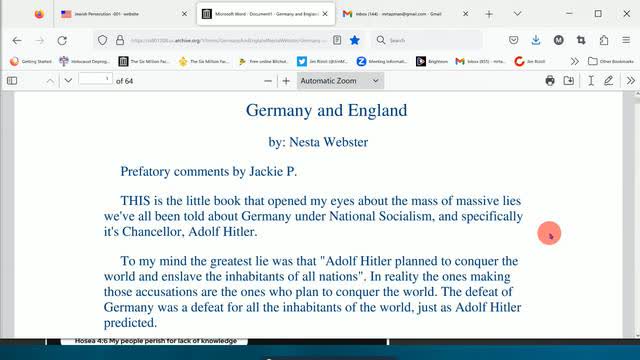This screenshot has width=640, height=360.
Task: Open the Free online Bitchute bookmark
Action: [x=264, y=61]
